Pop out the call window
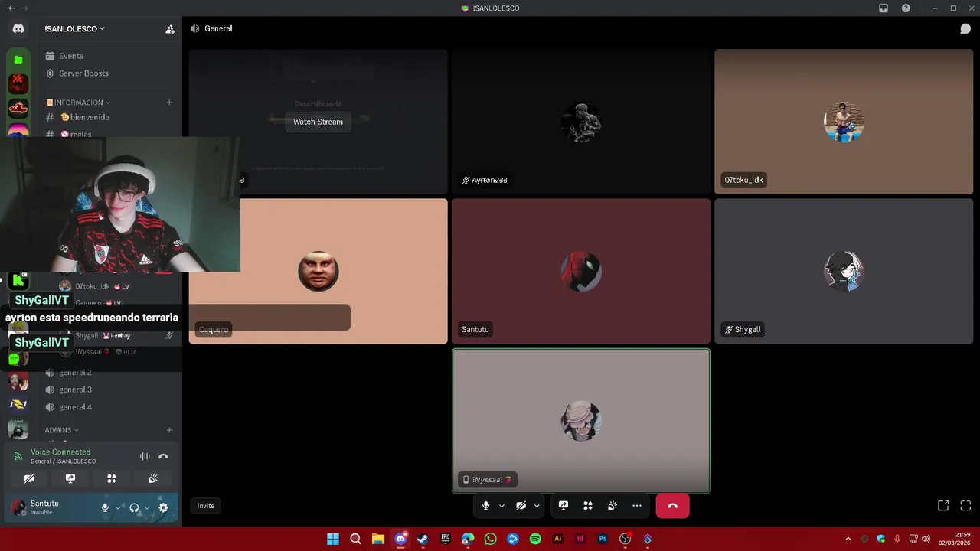980x551 pixels. [943, 506]
